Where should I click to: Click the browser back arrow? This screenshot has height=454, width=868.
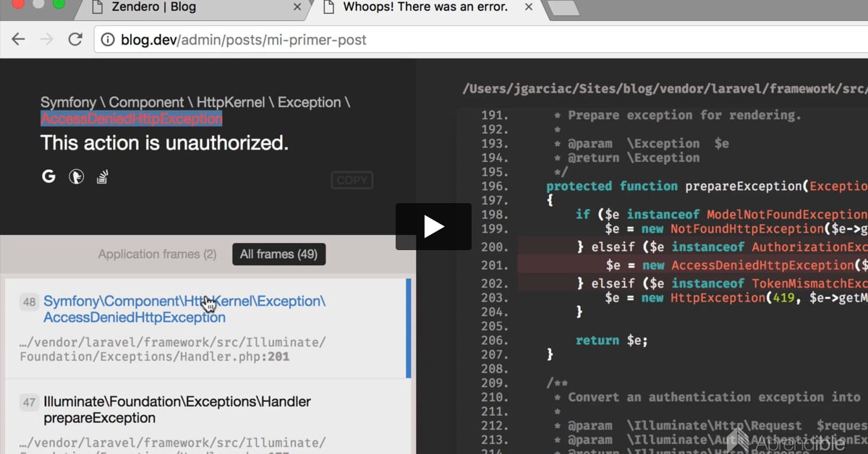(x=18, y=40)
